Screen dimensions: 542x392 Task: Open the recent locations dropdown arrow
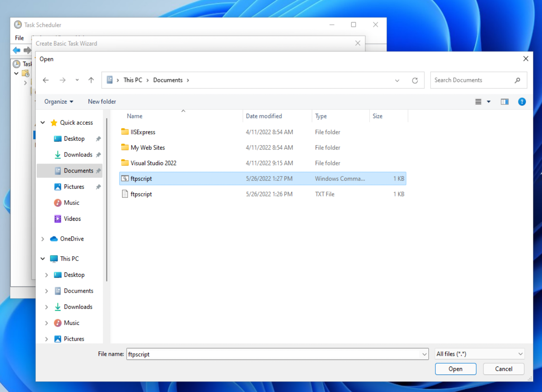point(77,80)
